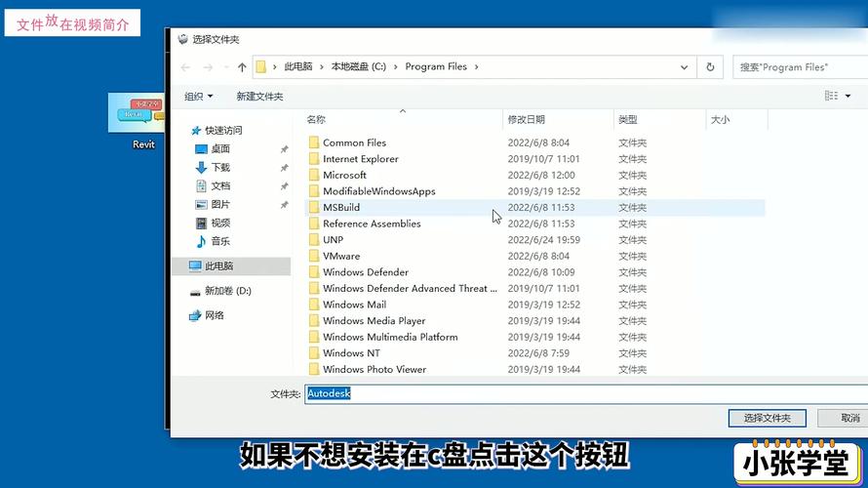The width and height of the screenshot is (868, 488).
Task: Confirm with the 选择文件夹 button
Action: (767, 418)
